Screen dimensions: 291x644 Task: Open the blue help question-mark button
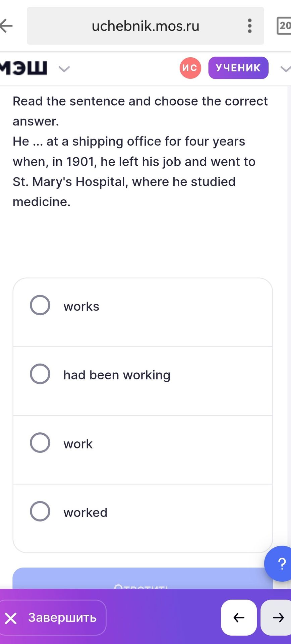point(279,563)
